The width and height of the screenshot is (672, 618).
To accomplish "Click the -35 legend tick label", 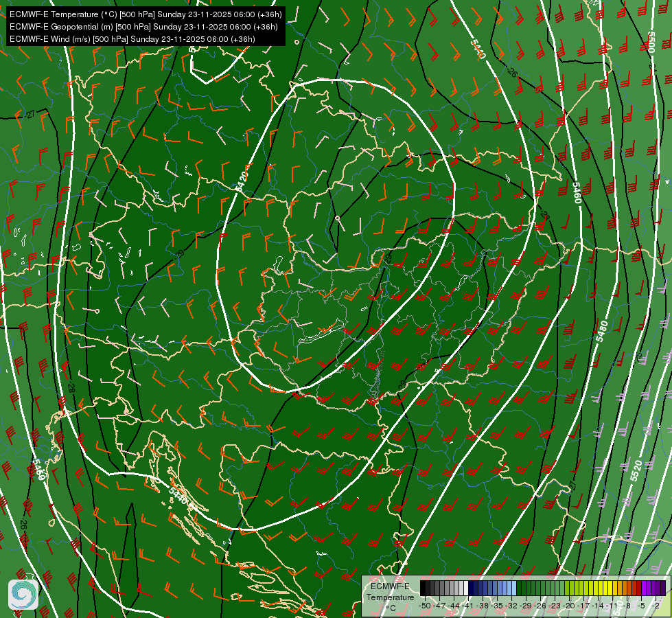I will (x=497, y=606).
